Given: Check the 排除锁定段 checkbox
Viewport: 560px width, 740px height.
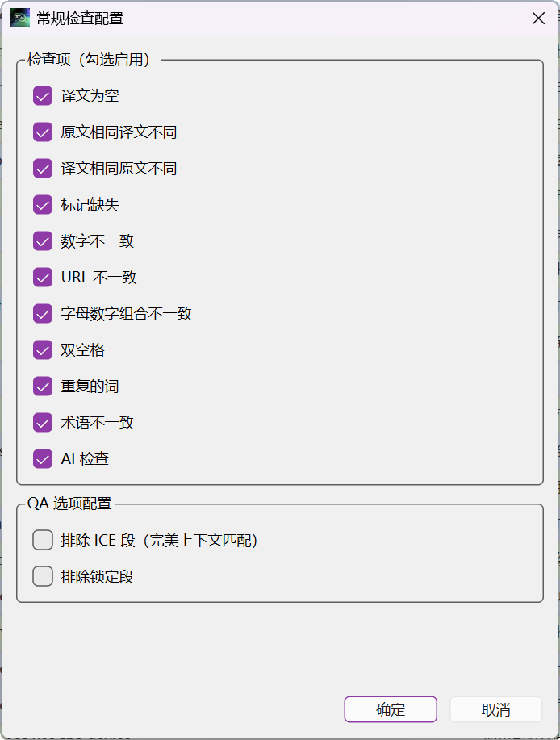Looking at the screenshot, I should coord(43,576).
